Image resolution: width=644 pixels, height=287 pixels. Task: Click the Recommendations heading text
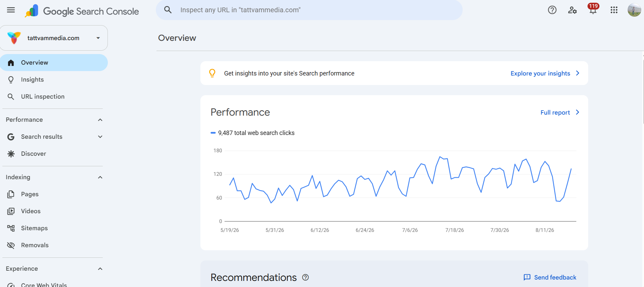point(253,277)
